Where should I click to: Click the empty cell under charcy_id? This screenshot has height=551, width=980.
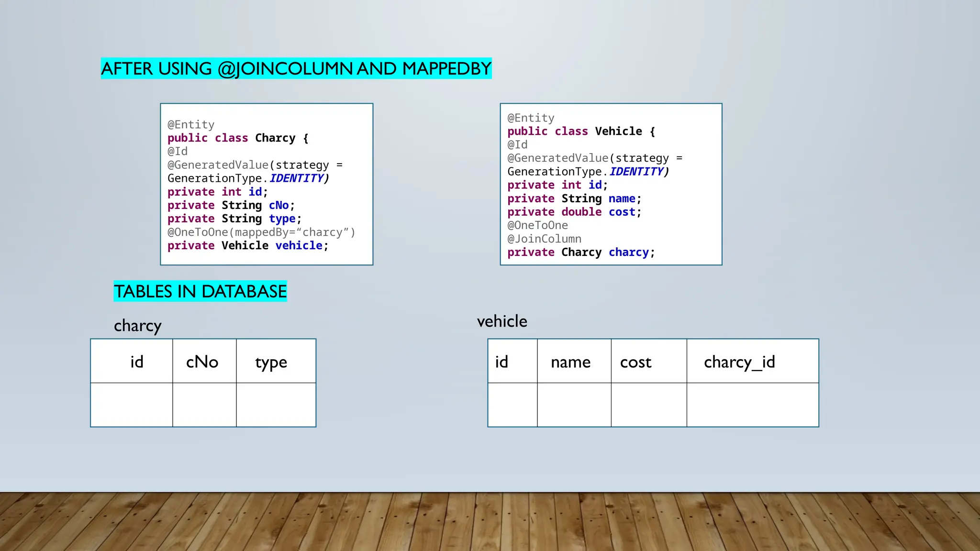pyautogui.click(x=752, y=405)
